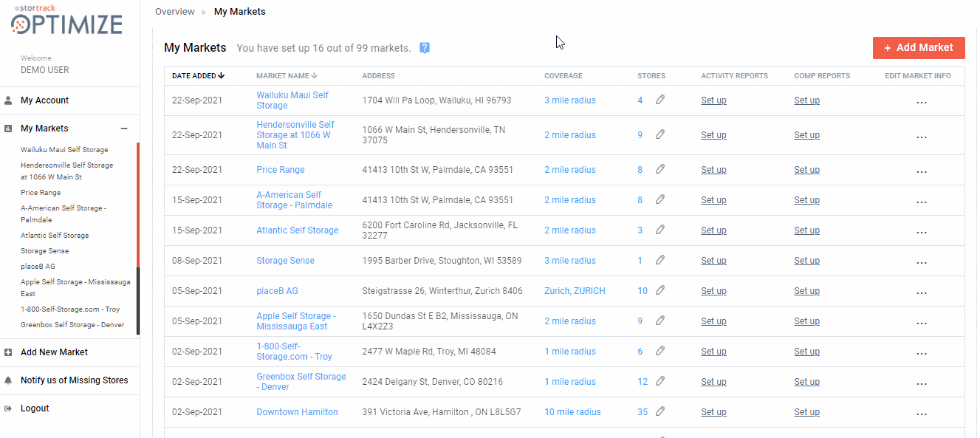Click the 08-Sep-2021 date cell
Screen dimensions: 980x438
pyautogui.click(x=197, y=261)
